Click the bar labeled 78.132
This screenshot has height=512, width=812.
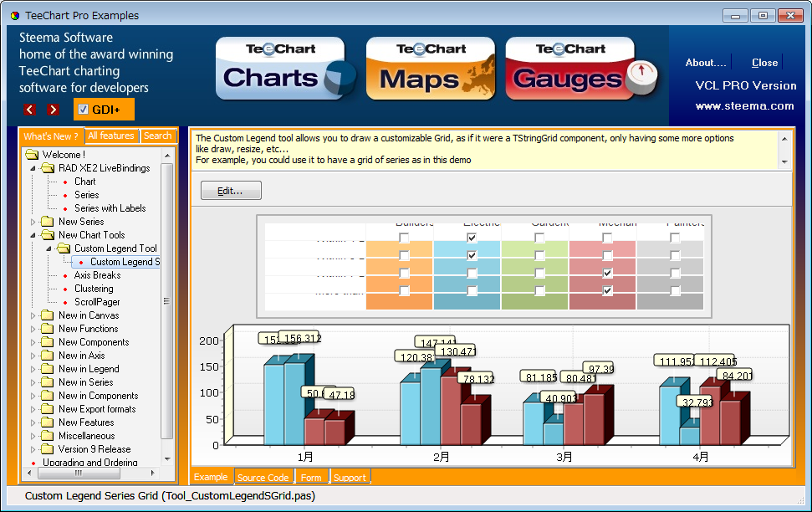[473, 424]
